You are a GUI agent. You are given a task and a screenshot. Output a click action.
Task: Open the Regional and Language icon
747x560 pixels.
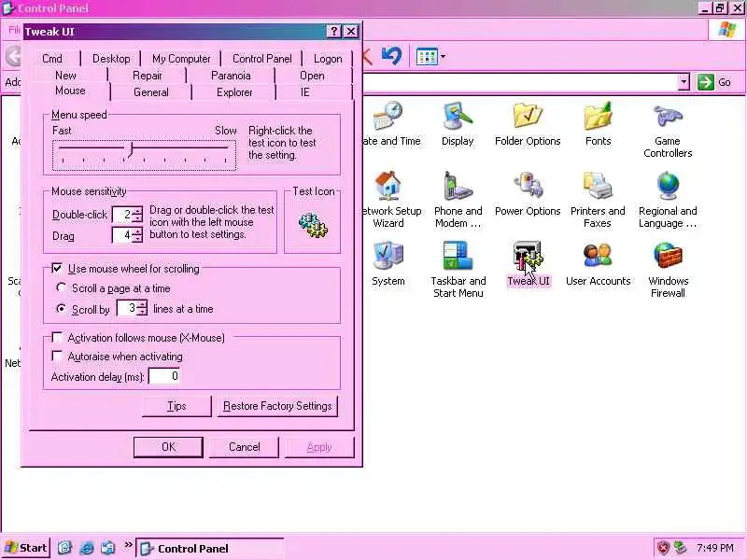pos(668,186)
